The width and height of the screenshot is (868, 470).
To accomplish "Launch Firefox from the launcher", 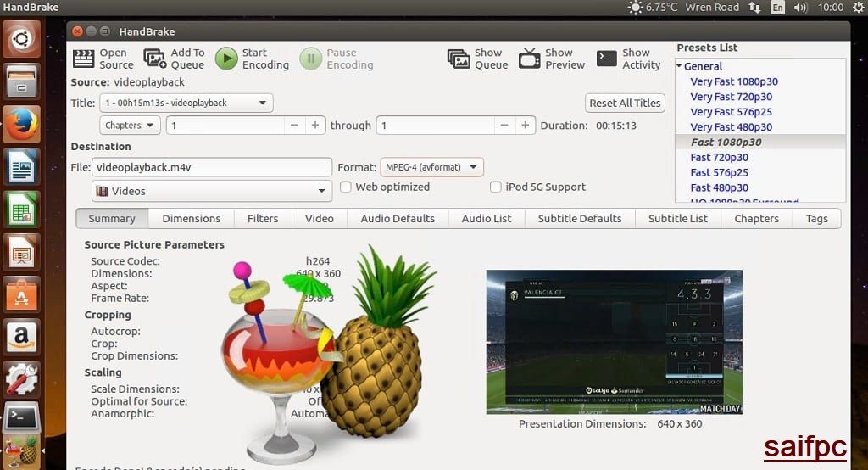I will [x=21, y=124].
